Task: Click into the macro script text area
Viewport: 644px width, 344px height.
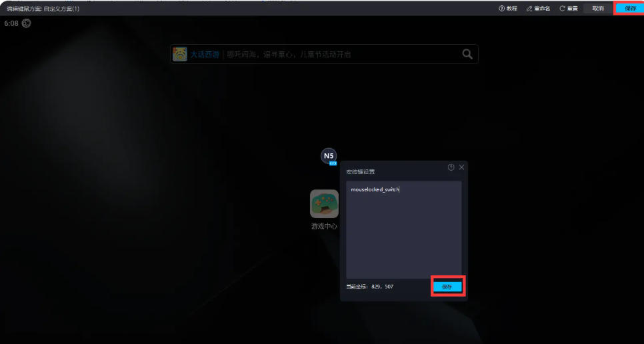Action: (x=404, y=230)
